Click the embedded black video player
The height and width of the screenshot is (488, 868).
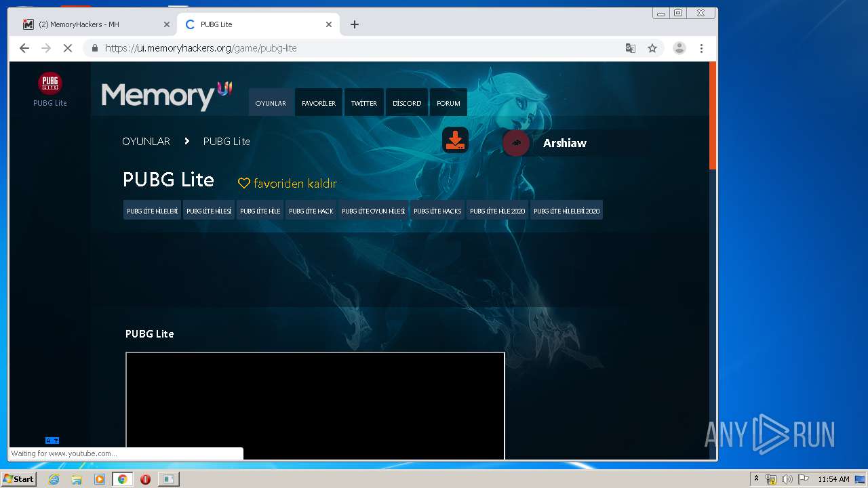tap(315, 406)
